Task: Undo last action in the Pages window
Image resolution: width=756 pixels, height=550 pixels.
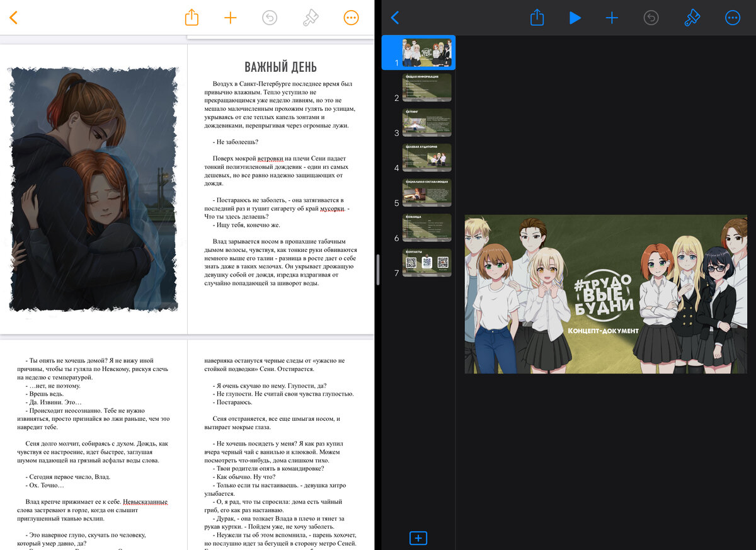Action: click(270, 18)
